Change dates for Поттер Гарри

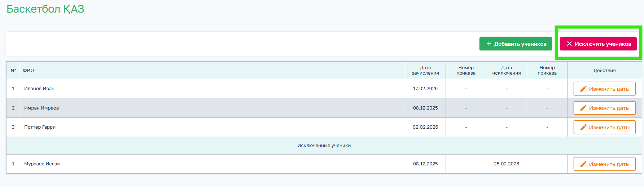coord(604,128)
